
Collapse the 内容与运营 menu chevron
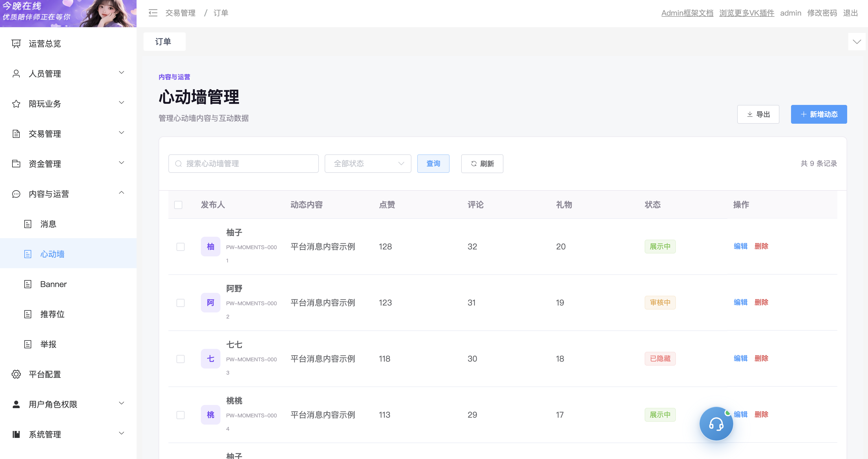[122, 193]
